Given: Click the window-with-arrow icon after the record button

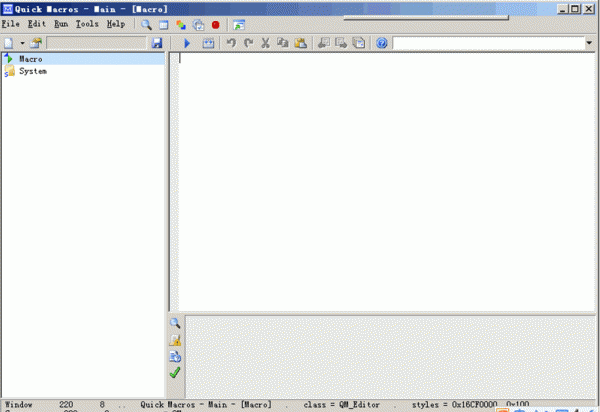Looking at the screenshot, I should pyautogui.click(x=239, y=25).
